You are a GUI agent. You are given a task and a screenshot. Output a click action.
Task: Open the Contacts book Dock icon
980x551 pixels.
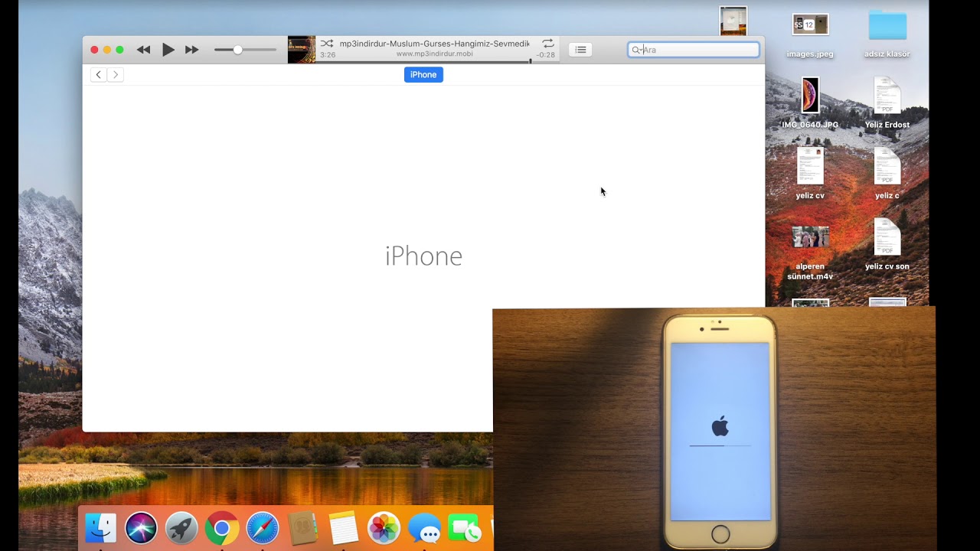point(302,528)
